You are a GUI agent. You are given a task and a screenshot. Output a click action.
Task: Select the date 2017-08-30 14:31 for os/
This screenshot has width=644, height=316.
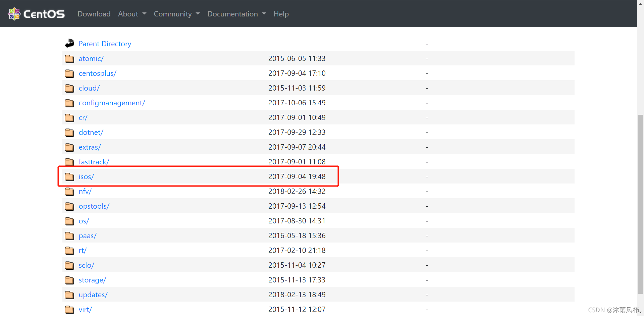tap(297, 221)
